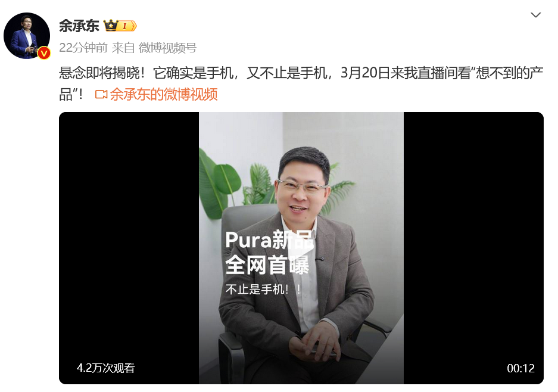
Task: Click the Pura新品 title overlay in the video
Action: tap(269, 239)
